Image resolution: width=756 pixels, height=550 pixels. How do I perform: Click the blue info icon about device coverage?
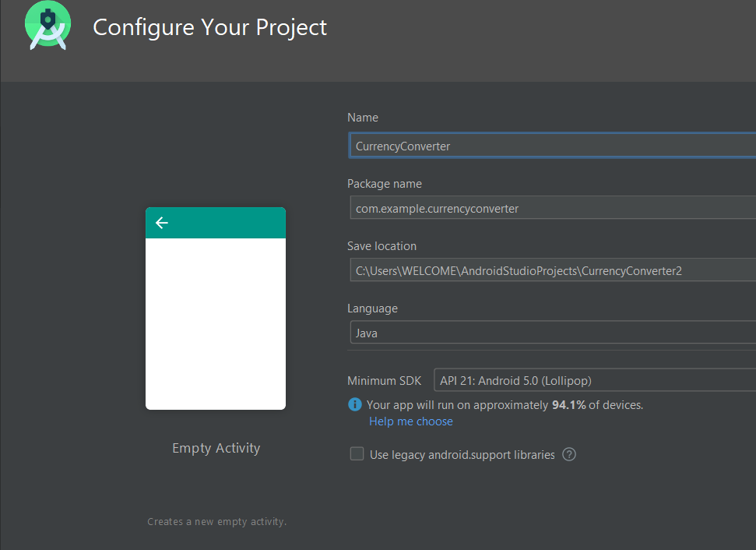tap(355, 404)
